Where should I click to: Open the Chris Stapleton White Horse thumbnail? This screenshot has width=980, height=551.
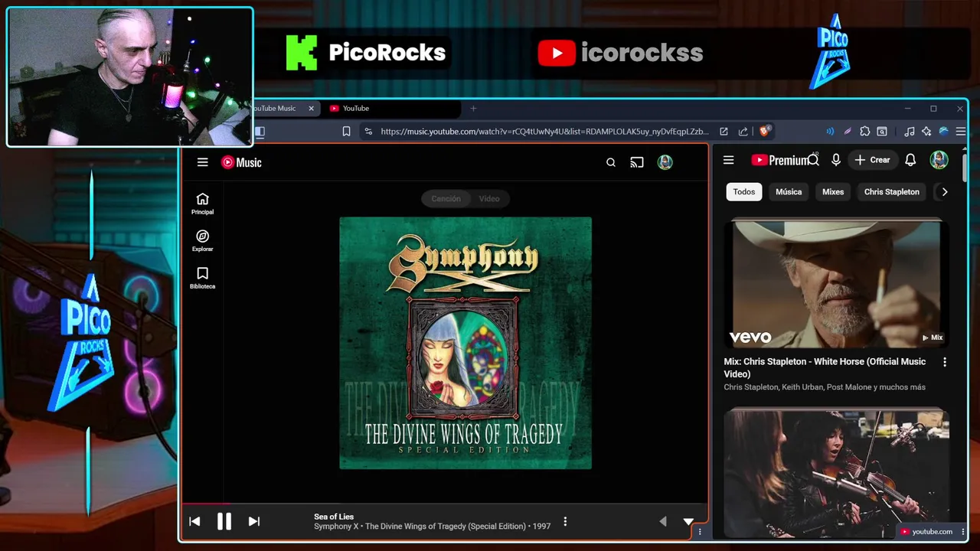coord(836,283)
